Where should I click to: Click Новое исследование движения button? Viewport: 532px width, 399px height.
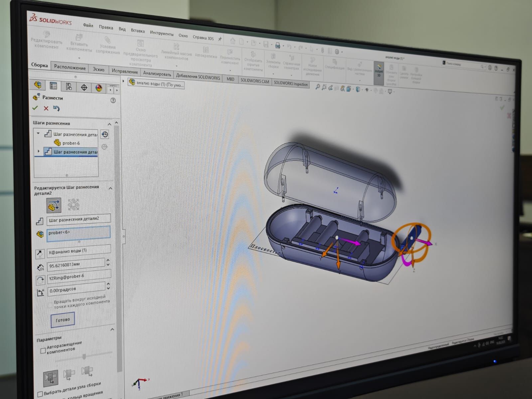point(313,66)
